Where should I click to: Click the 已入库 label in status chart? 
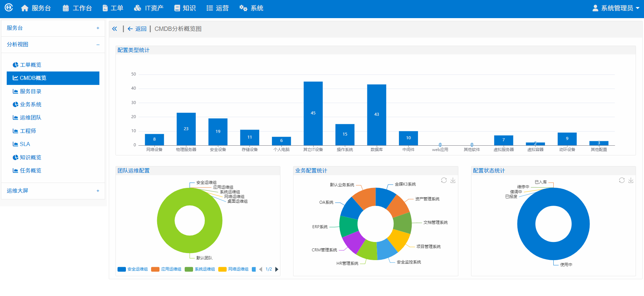[541, 182]
